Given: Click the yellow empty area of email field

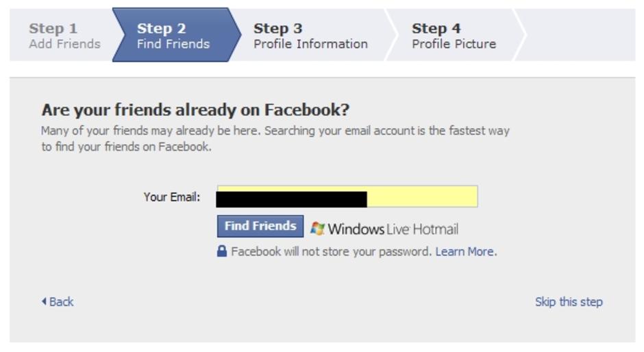Looking at the screenshot, I should [422, 197].
